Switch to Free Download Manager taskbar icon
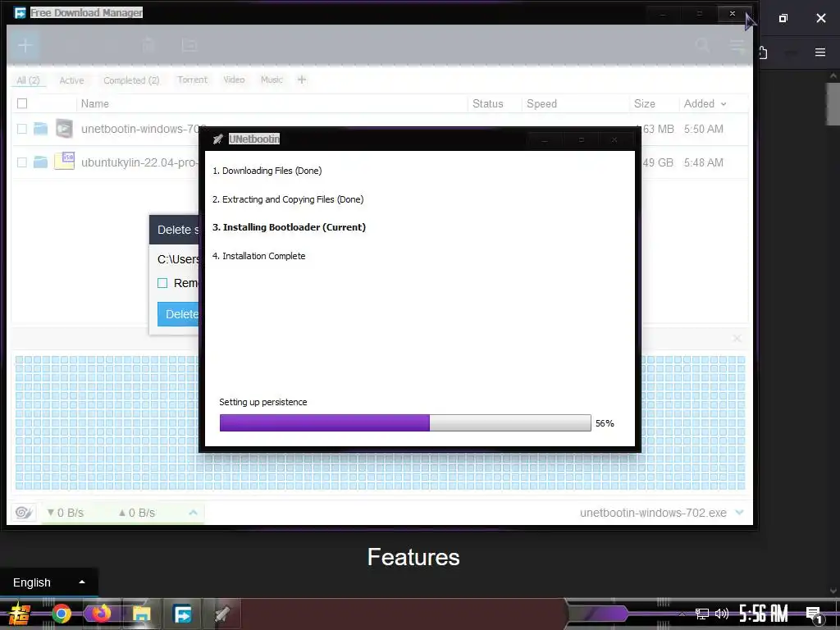The width and height of the screenshot is (840, 630). 183,614
